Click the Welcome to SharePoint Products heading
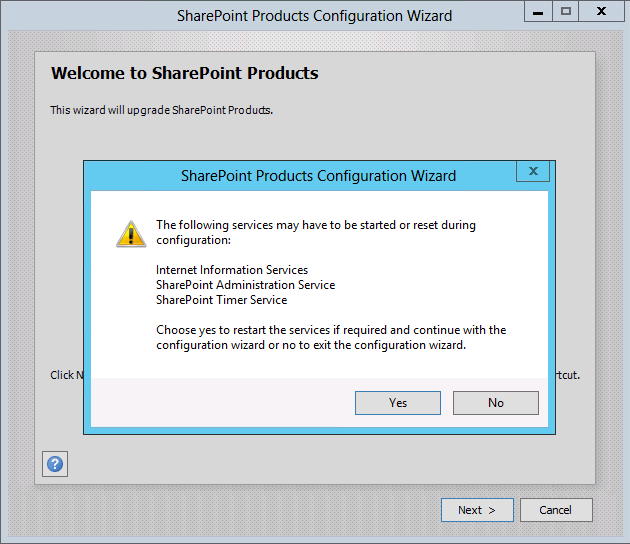 coord(185,73)
